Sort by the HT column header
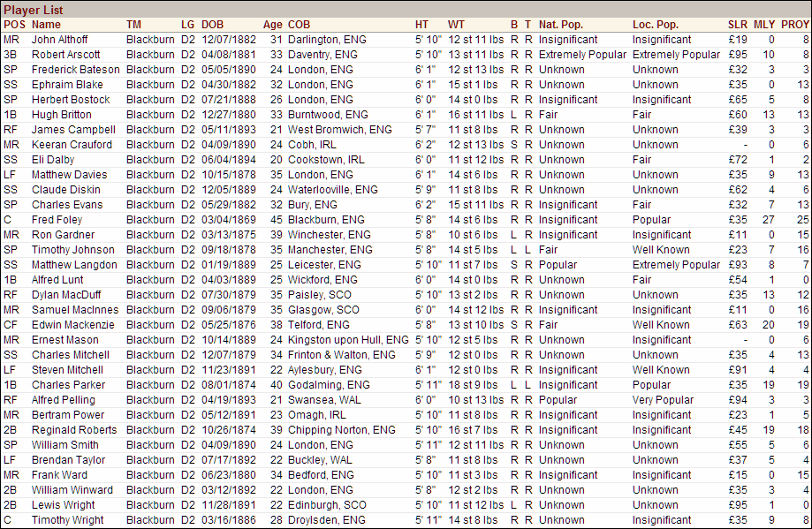Image resolution: width=812 pixels, height=529 pixels. (x=421, y=25)
